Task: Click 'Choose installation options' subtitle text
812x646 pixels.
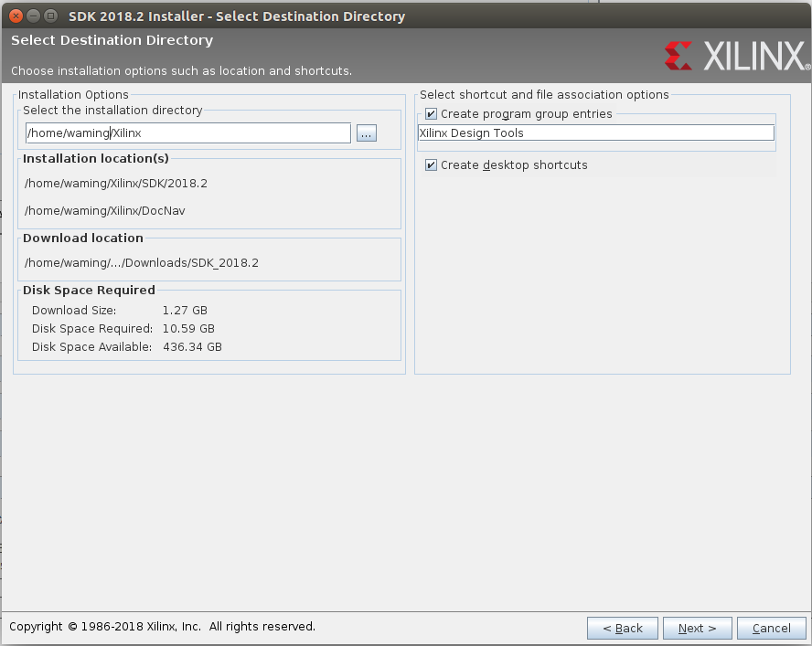Action: tap(181, 71)
